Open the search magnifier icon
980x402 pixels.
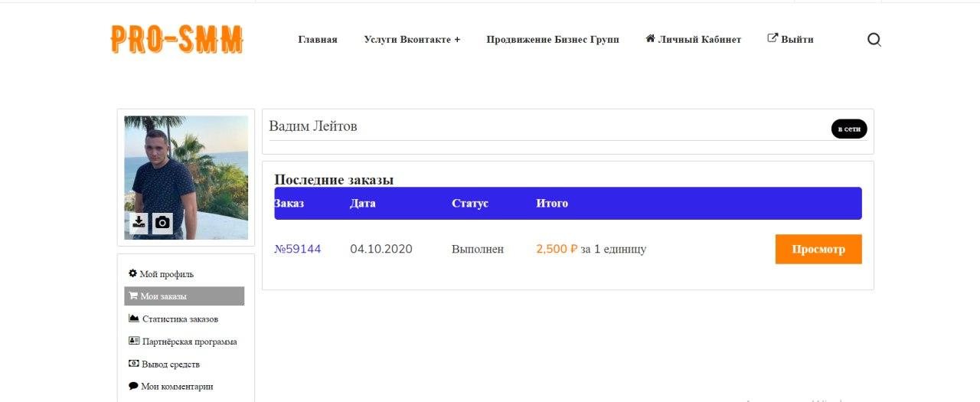click(874, 40)
